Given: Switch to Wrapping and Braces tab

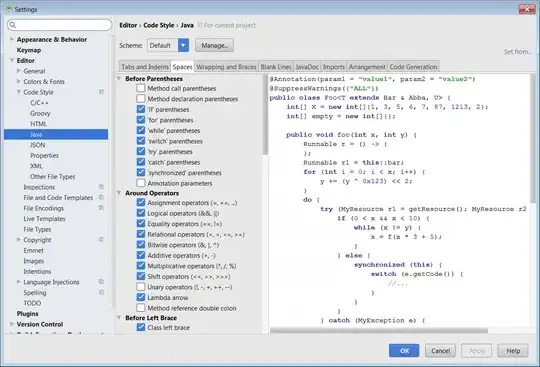Looking at the screenshot, I should pyautogui.click(x=226, y=67).
